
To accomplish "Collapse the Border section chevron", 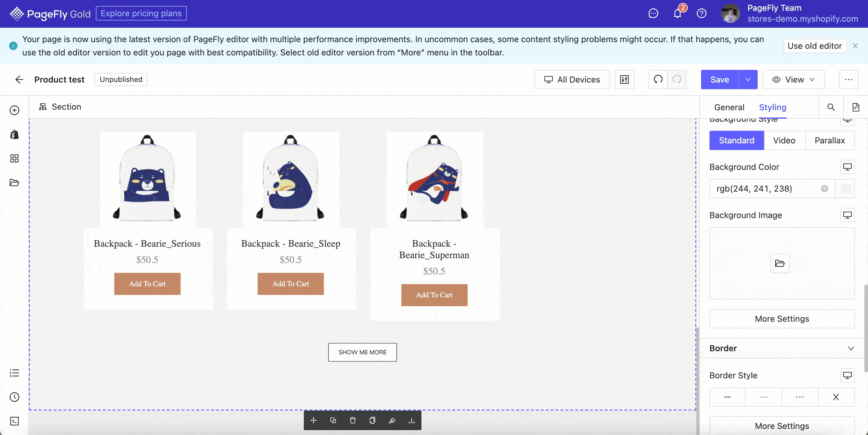I will point(851,348).
